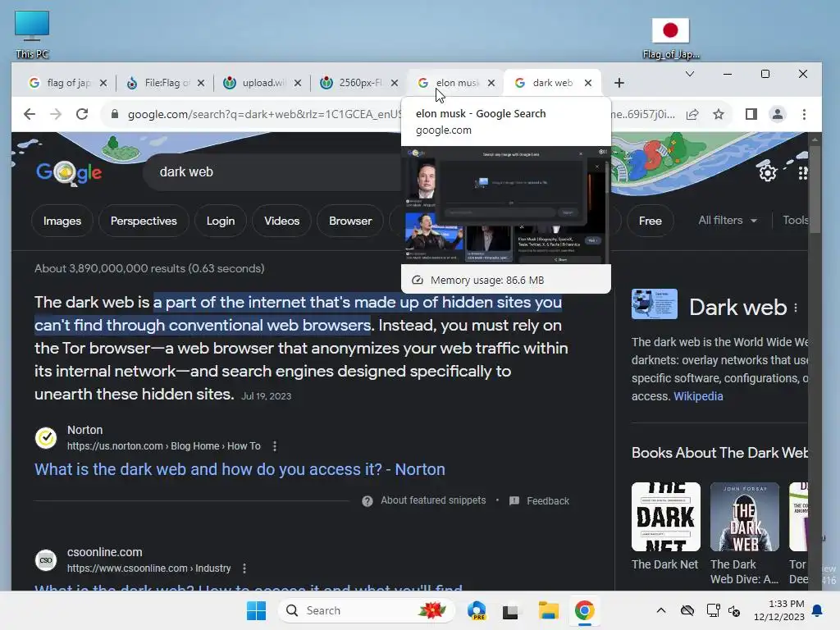
Task: Open Copilot preview icon on taskbar
Action: tap(477, 610)
